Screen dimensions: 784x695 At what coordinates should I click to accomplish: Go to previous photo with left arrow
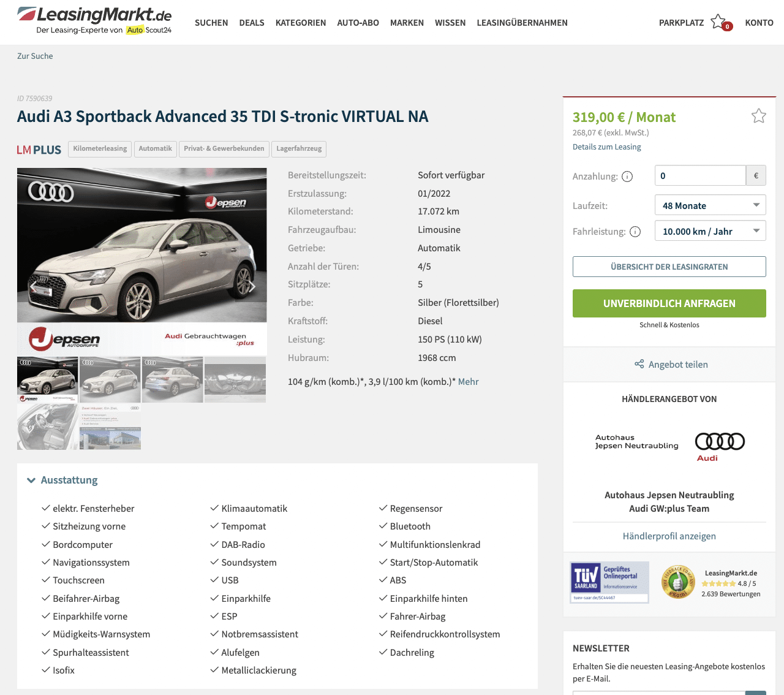[x=34, y=286]
